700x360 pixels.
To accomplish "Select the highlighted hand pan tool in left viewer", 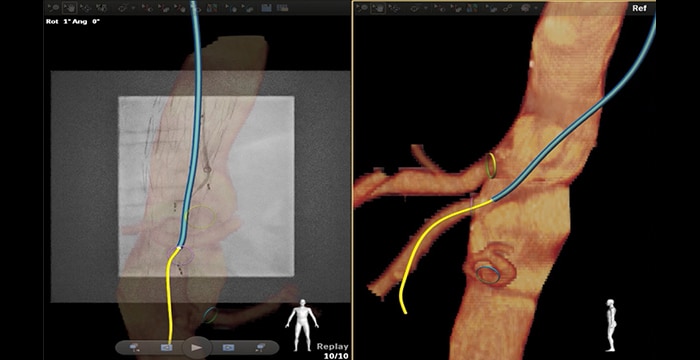I will pos(69,8).
